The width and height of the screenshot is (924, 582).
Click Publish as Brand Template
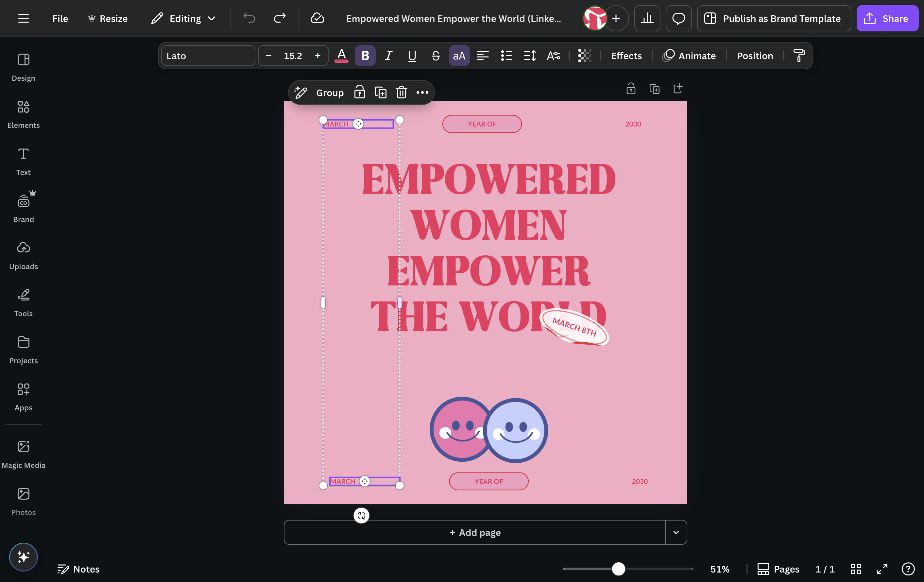pyautogui.click(x=774, y=18)
